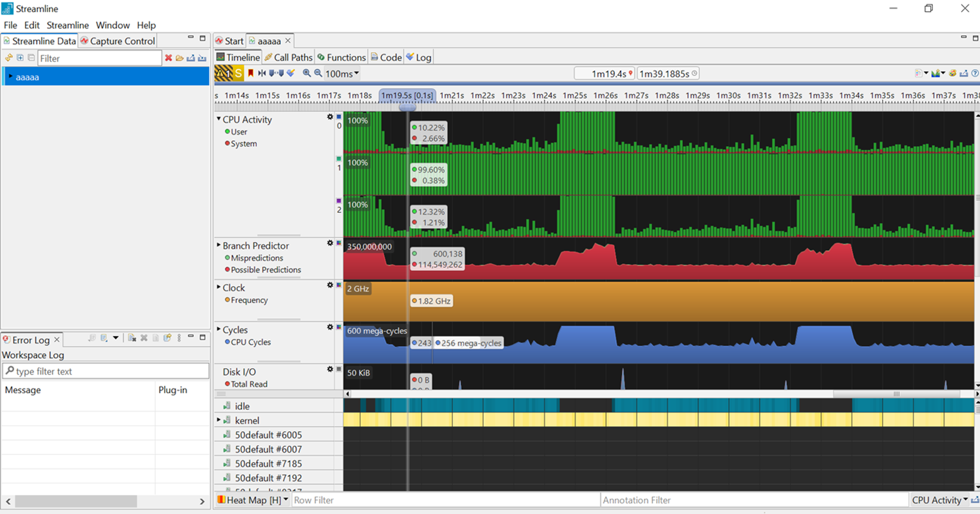Click the zoom in magnifier icon
980x514 pixels.
(307, 73)
